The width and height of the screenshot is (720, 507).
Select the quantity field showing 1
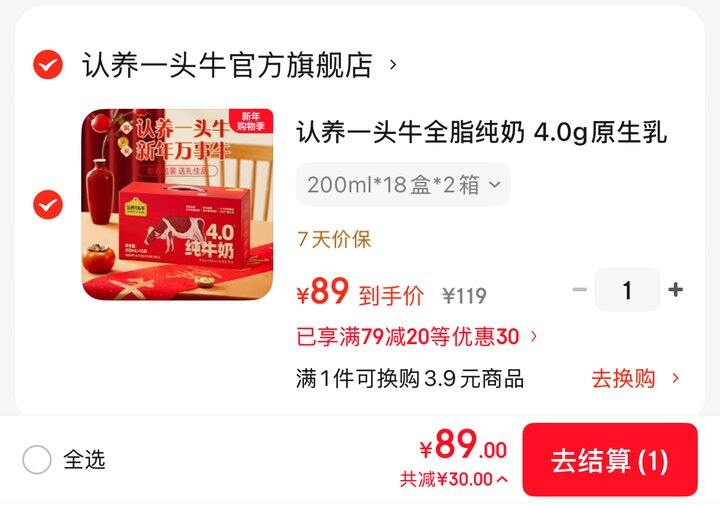(x=627, y=290)
